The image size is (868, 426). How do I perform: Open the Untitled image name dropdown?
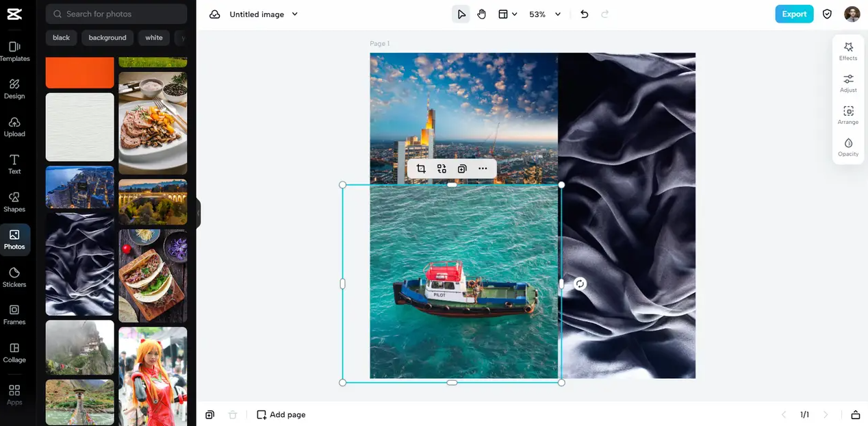coord(264,14)
